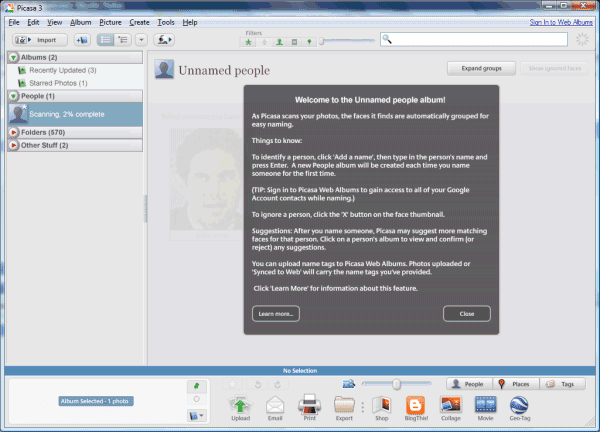Screen dimensions: 600x432
Task: Click the Album Selected - 1 photo label
Action: (x=96, y=401)
